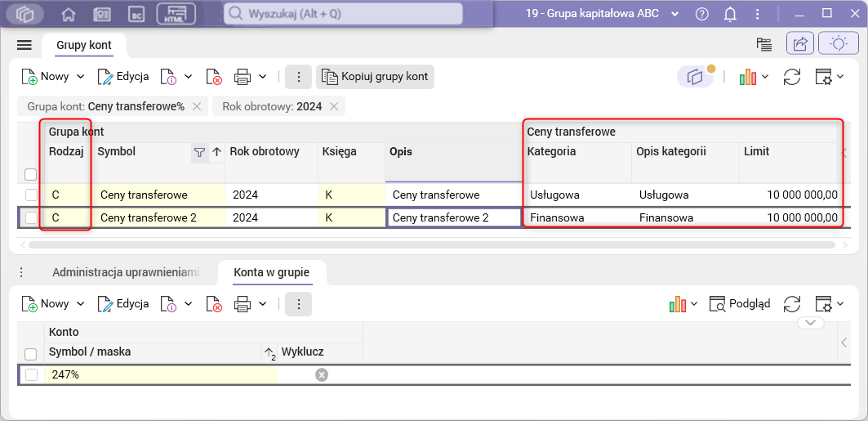The width and height of the screenshot is (868, 421).
Task: Expand the lower chart dropdown arrow
Action: click(x=693, y=304)
